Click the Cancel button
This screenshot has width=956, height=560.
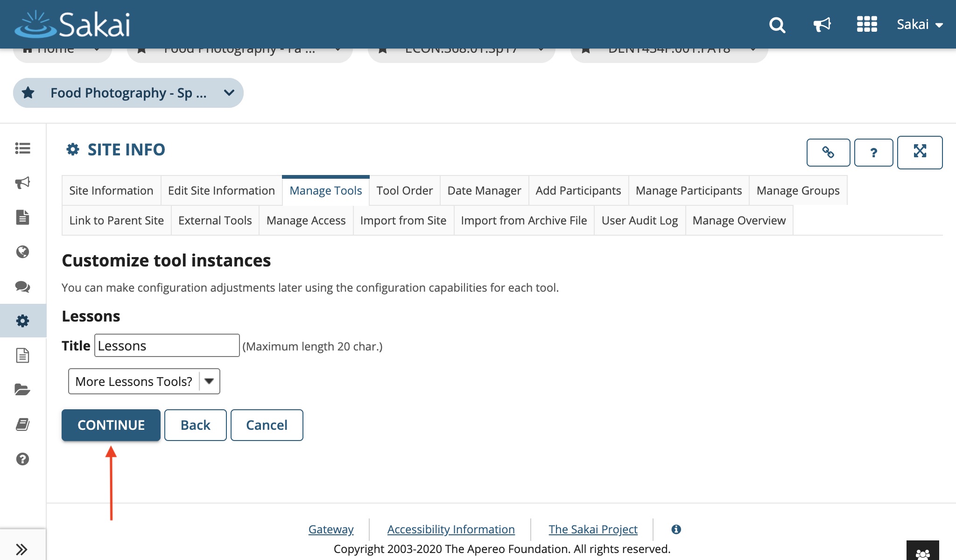tap(267, 425)
